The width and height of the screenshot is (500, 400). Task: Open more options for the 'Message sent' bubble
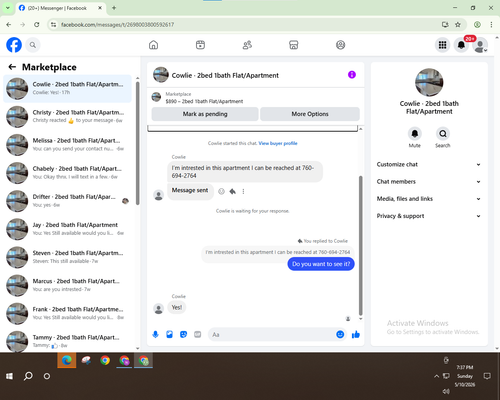pos(243,191)
